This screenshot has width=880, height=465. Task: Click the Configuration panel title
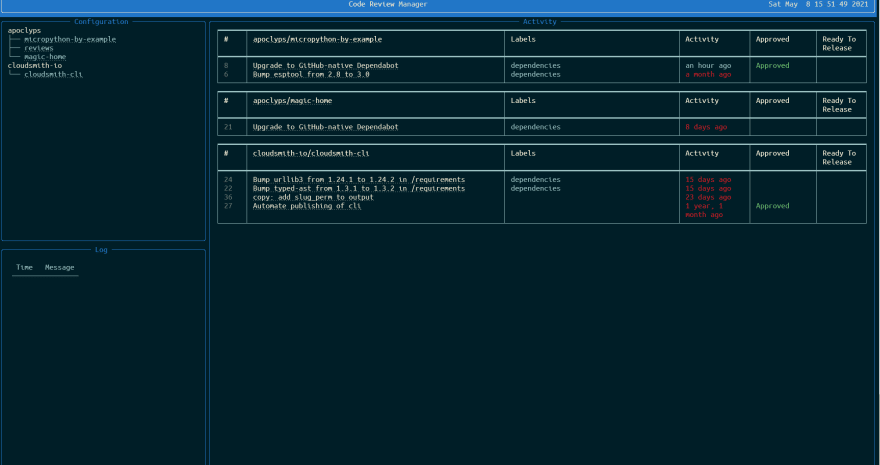click(x=101, y=21)
